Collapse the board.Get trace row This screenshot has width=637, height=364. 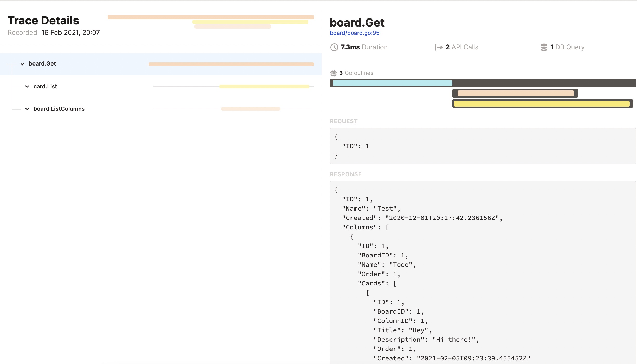coord(22,63)
